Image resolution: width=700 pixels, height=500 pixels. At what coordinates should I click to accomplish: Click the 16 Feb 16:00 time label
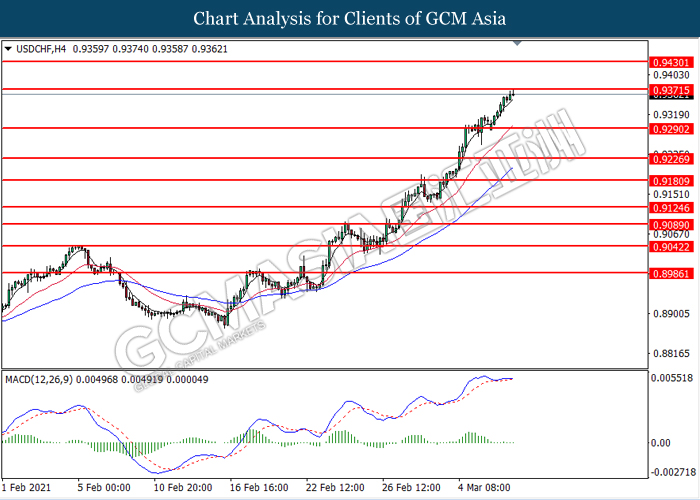pyautogui.click(x=258, y=487)
